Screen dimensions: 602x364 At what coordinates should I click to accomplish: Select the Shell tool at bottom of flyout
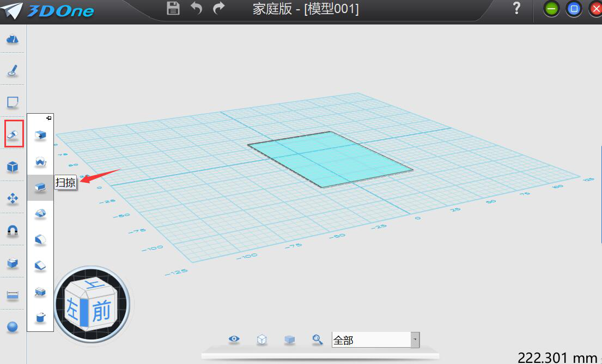pyautogui.click(x=40, y=318)
